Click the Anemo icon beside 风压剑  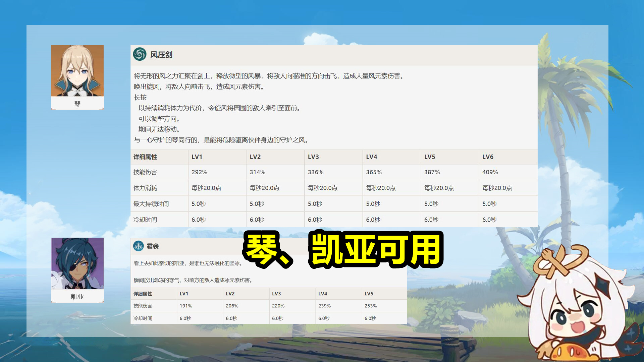coord(140,54)
